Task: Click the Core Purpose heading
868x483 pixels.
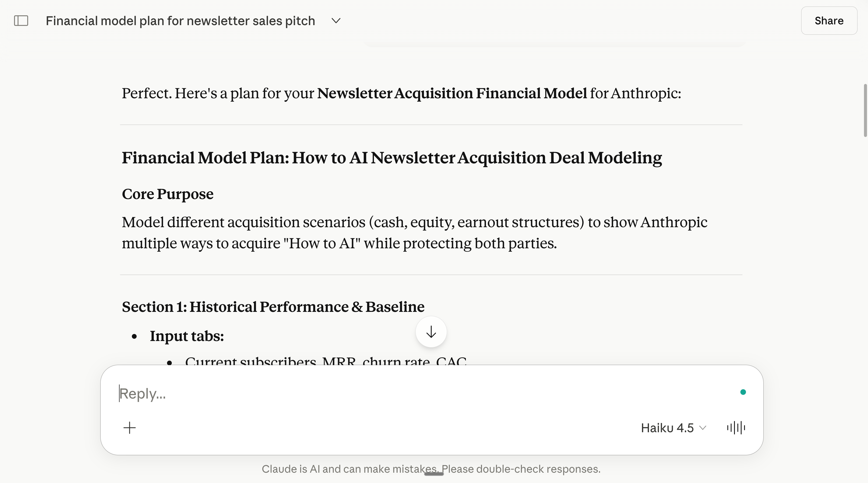Action: click(x=168, y=194)
